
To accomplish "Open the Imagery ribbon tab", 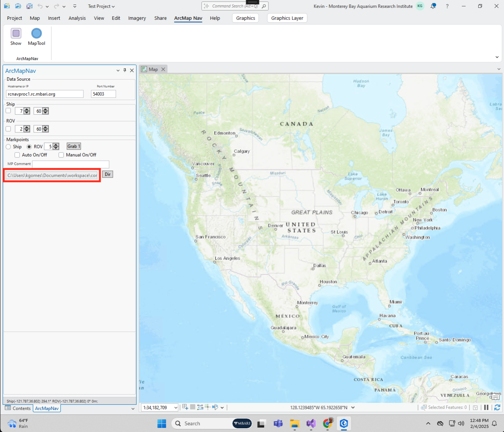I will (x=137, y=18).
